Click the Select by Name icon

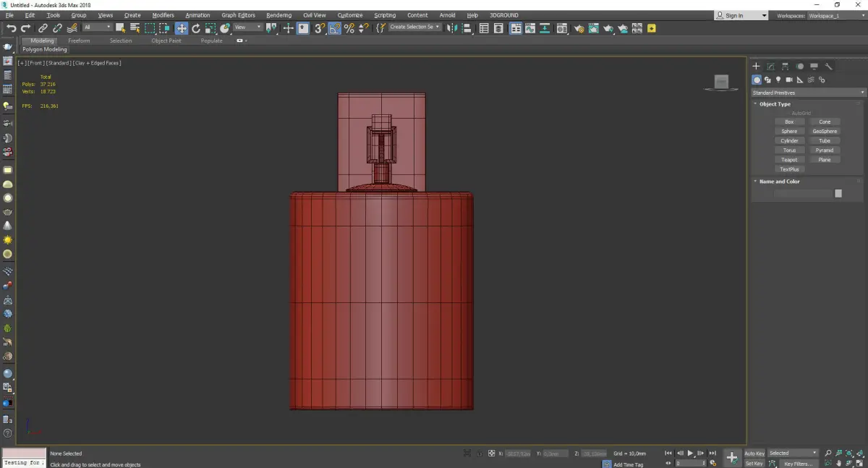tap(135, 28)
